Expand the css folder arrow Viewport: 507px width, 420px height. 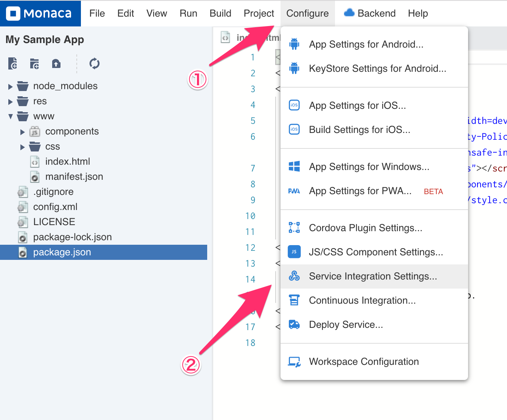tap(23, 147)
